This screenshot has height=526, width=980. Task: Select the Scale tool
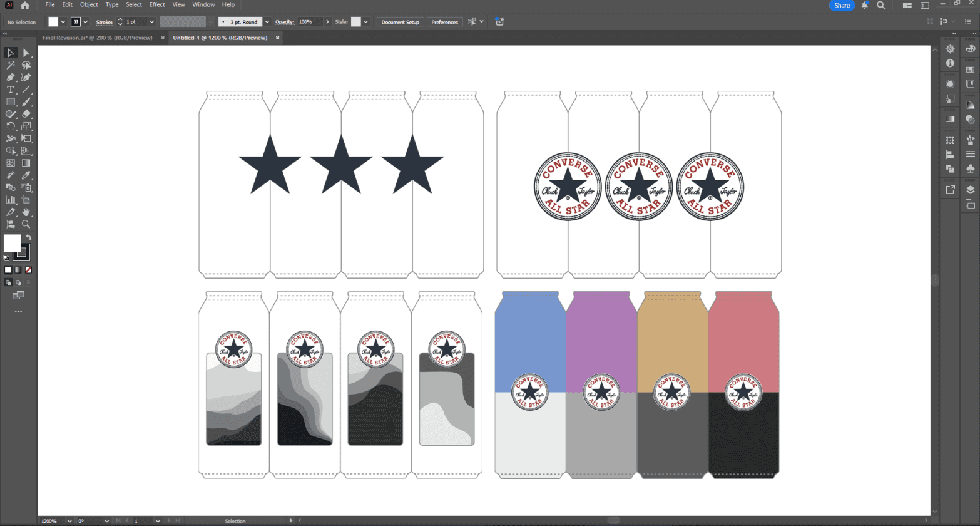click(x=26, y=126)
